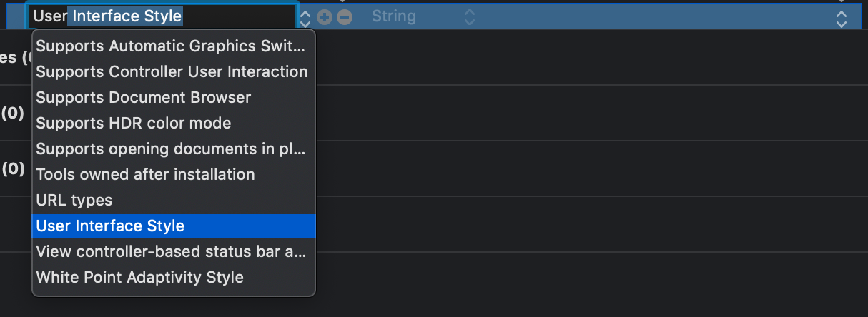Screen dimensions: 868x317
Task: Pick URL types from suggestions
Action: (74, 201)
